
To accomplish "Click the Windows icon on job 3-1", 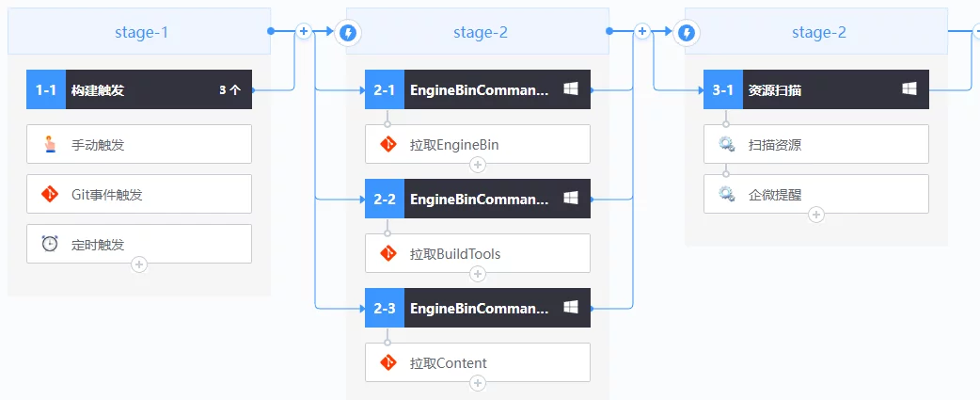I will point(909,89).
